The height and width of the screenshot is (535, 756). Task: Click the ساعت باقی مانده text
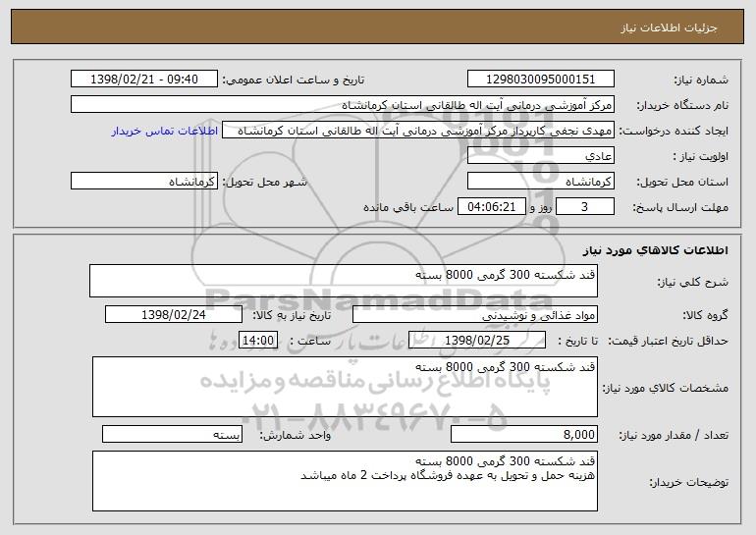tap(407, 207)
